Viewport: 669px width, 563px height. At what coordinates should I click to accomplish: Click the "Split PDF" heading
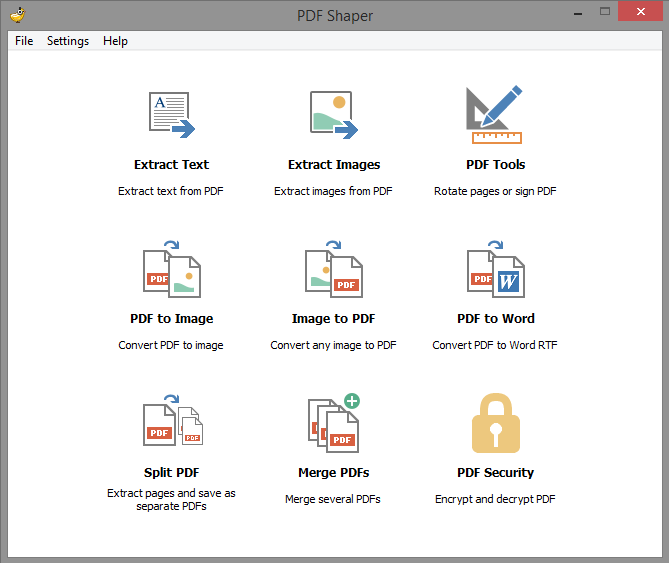tap(172, 473)
